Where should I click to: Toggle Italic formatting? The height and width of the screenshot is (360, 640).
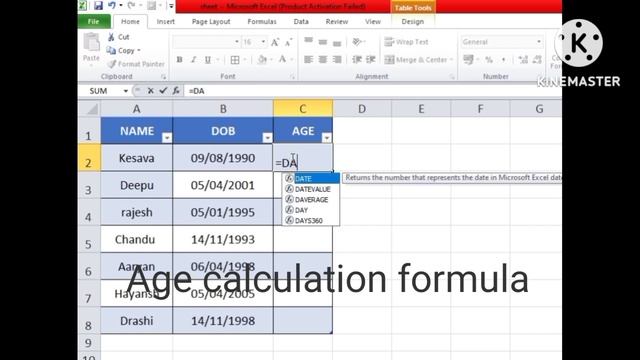(193, 60)
